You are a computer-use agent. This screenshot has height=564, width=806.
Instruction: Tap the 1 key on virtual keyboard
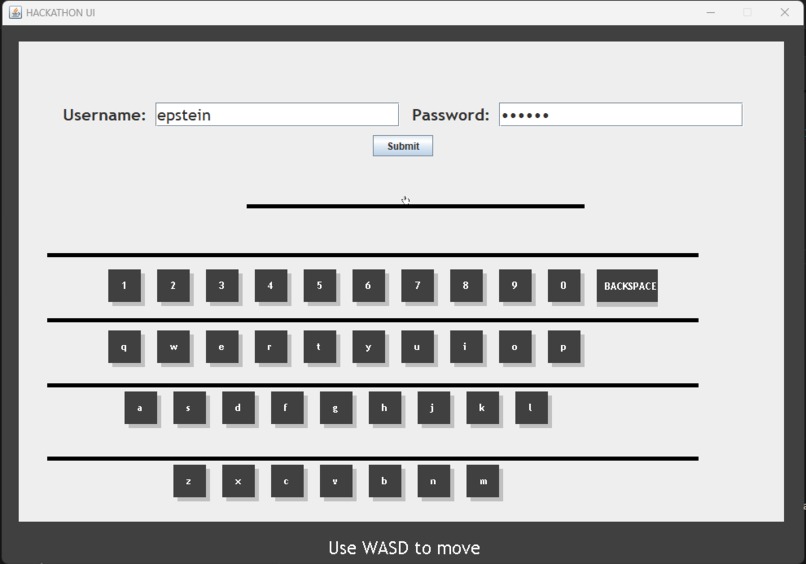(124, 286)
